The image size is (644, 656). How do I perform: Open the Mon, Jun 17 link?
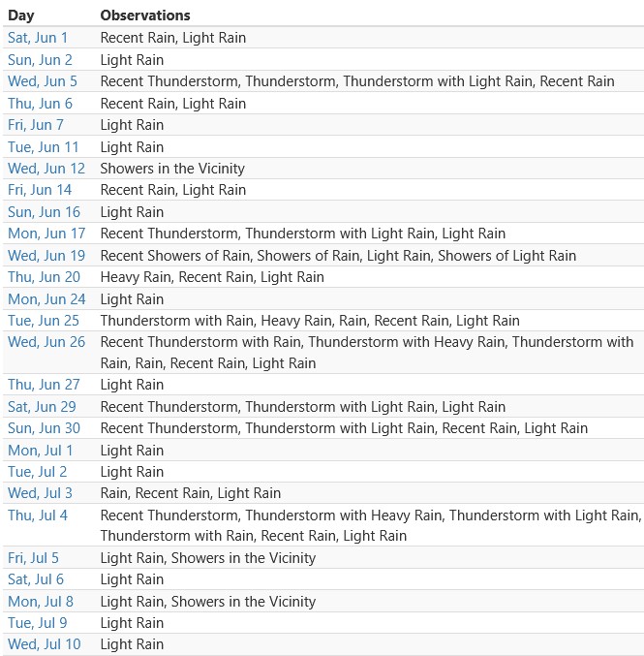46,233
